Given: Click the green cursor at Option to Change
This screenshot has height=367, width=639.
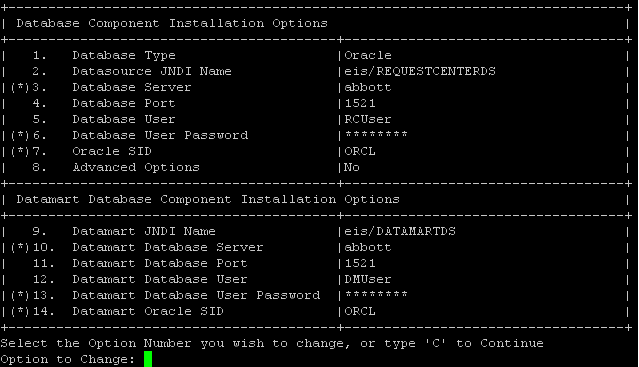Looking at the screenshot, I should tap(148, 359).
